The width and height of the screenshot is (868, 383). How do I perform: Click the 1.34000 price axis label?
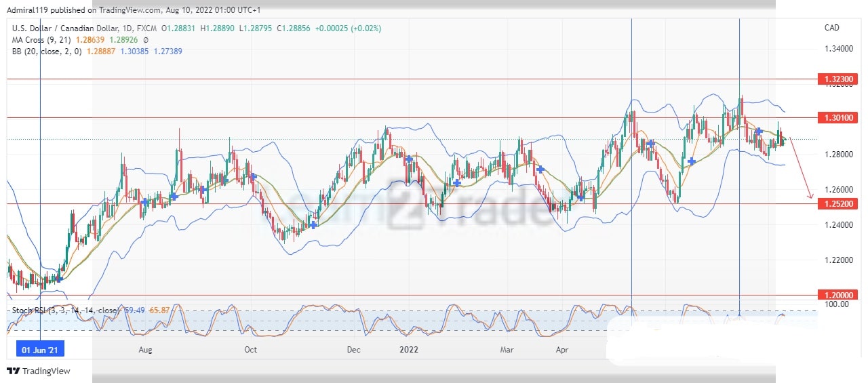tap(838, 49)
